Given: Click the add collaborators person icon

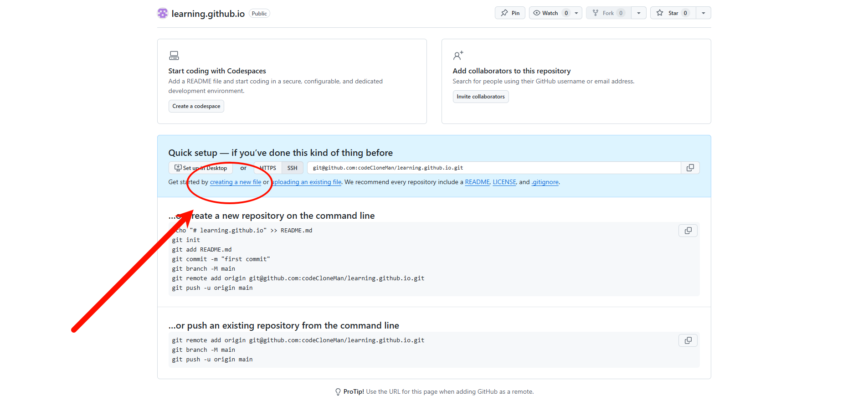Looking at the screenshot, I should coord(458,56).
